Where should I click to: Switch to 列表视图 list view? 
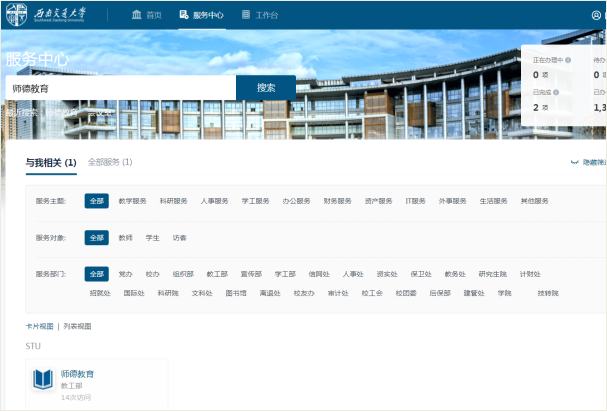[x=77, y=327]
